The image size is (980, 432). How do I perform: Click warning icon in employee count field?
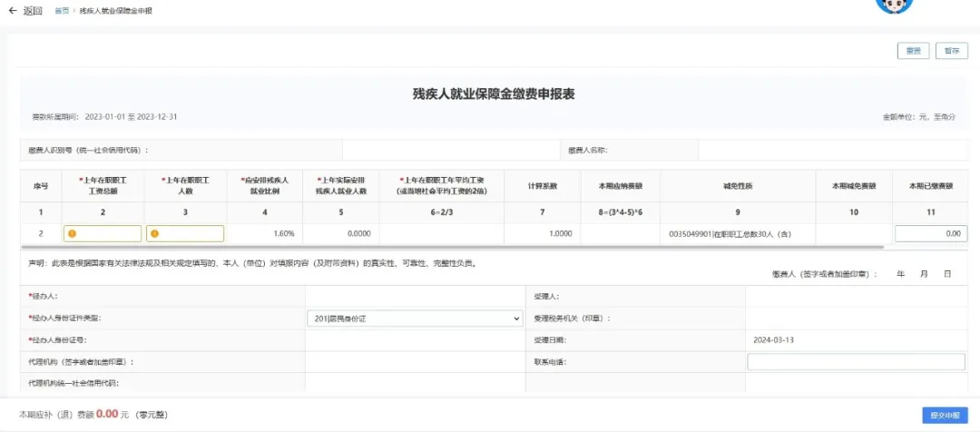[x=154, y=234]
